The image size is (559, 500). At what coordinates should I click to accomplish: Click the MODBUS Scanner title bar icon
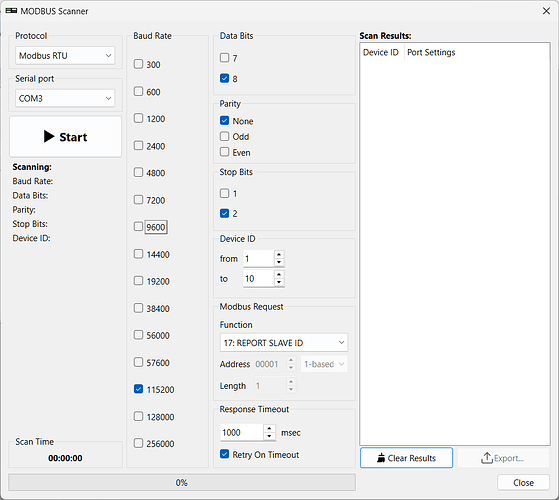11,11
